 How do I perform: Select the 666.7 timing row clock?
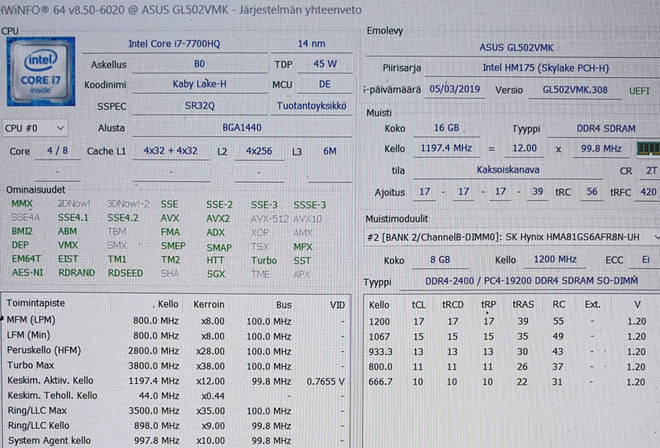click(381, 382)
